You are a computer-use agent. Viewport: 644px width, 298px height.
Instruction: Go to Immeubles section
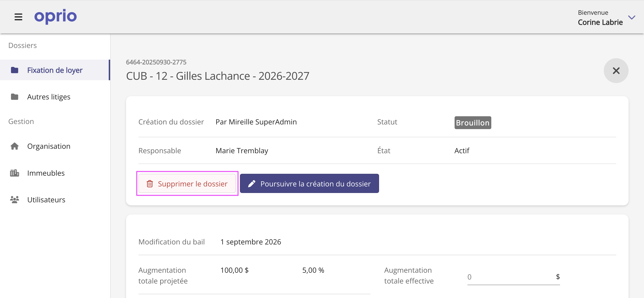pos(46,173)
